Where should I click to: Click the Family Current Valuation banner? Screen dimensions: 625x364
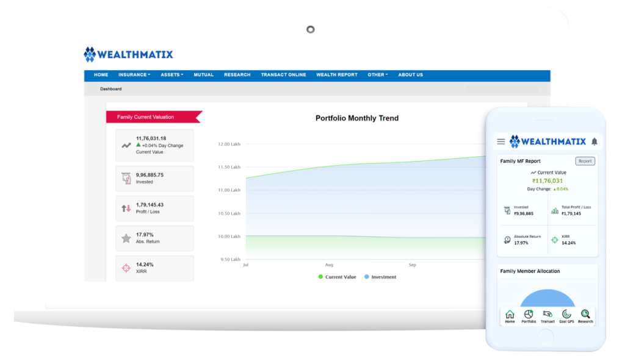pos(154,116)
